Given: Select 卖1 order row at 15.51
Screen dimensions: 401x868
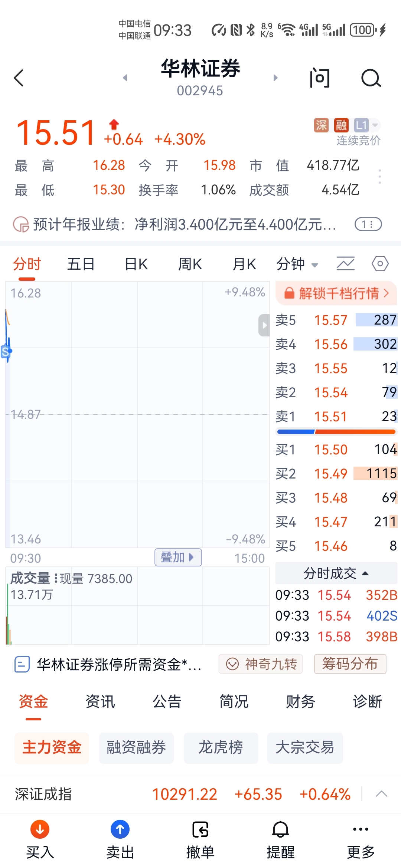Looking at the screenshot, I should pos(336,416).
